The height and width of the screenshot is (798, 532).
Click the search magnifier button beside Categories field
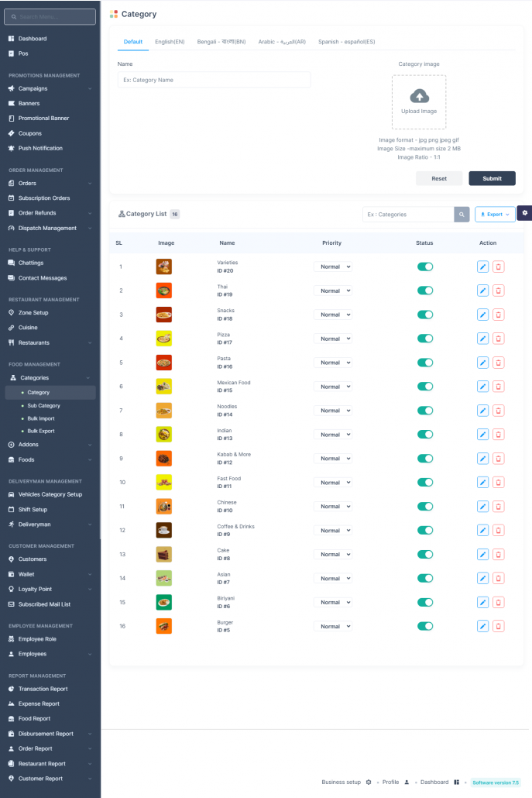pyautogui.click(x=462, y=215)
